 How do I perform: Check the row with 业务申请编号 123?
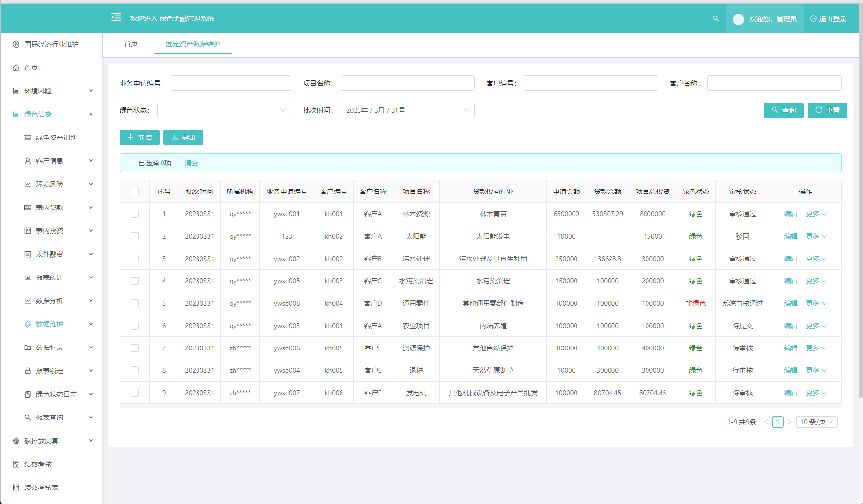[135, 236]
